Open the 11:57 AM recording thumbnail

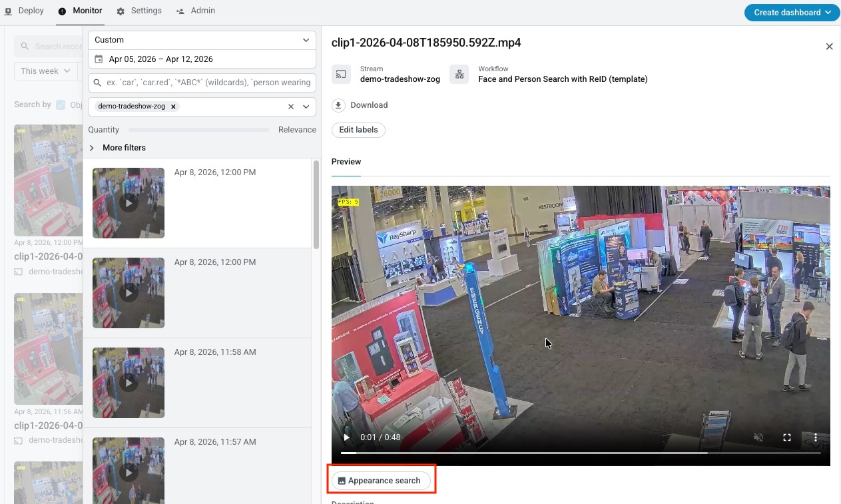(x=129, y=470)
